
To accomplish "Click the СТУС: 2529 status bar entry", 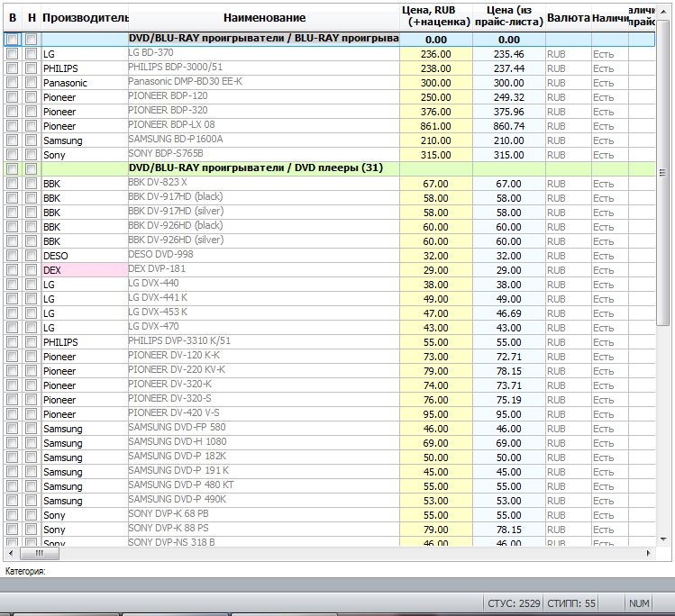I will pyautogui.click(x=514, y=603).
